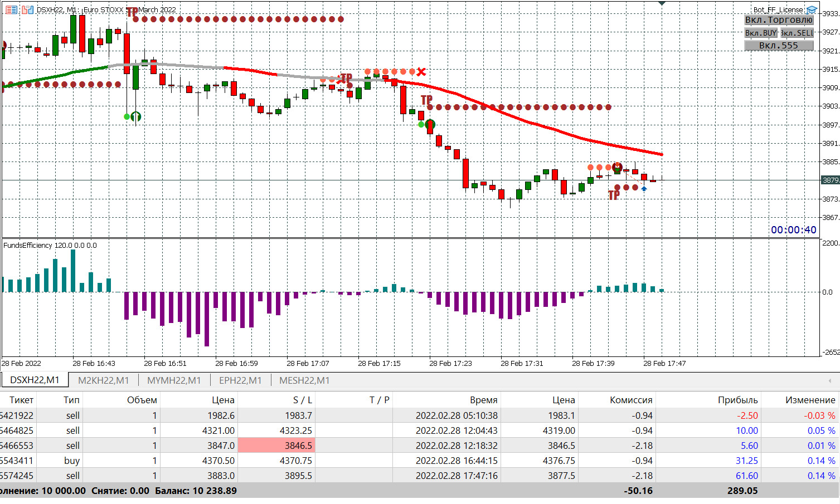Click the current price label 3879 on scale
The image size is (840, 504).
[831, 180]
